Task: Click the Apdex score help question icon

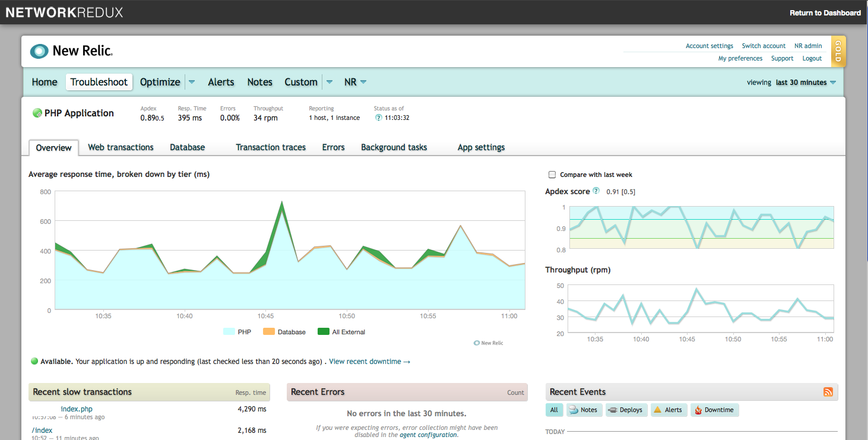Action: point(596,191)
